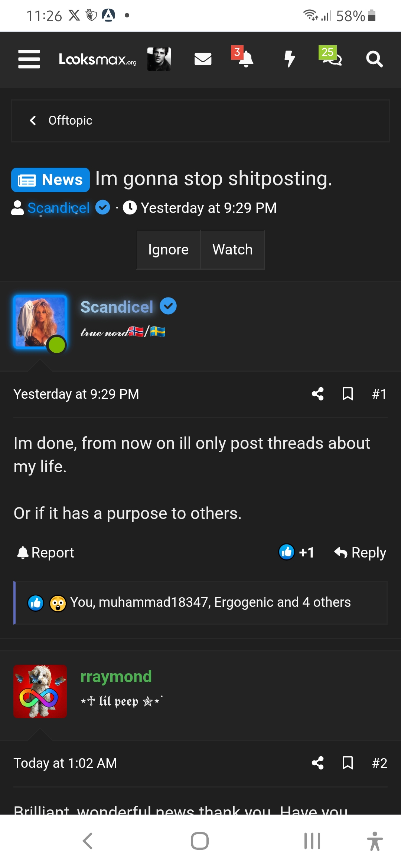This screenshot has width=401, height=868.
Task: Open the private messages envelope icon
Action: (203, 59)
